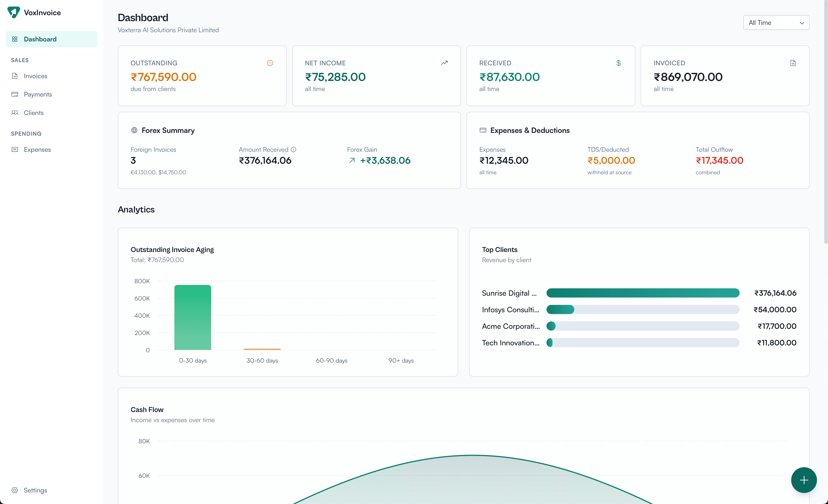Click the trend arrow icon on Net Income card
The image size is (828, 504).
click(x=444, y=63)
